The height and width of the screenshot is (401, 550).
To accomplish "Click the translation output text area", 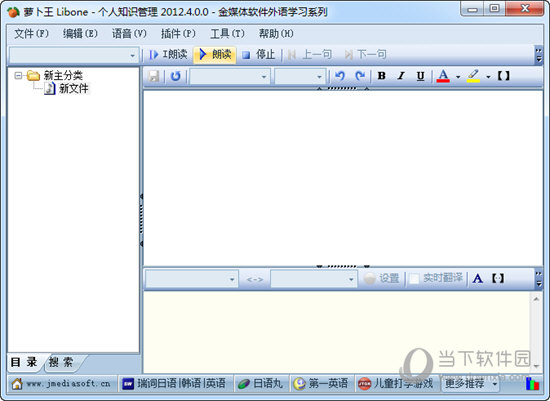I will (337, 332).
